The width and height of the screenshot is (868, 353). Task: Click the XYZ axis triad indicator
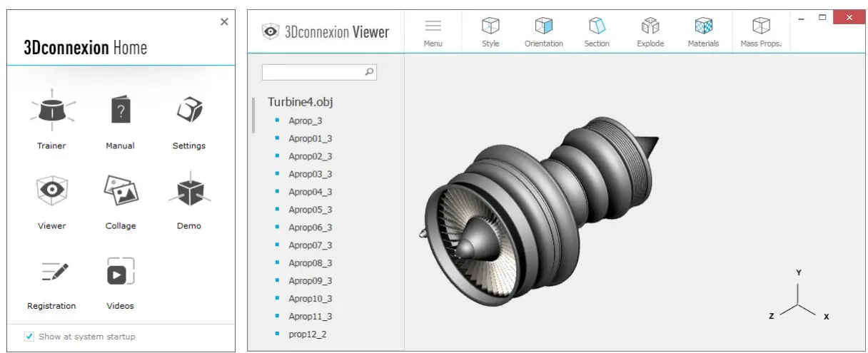point(797,296)
